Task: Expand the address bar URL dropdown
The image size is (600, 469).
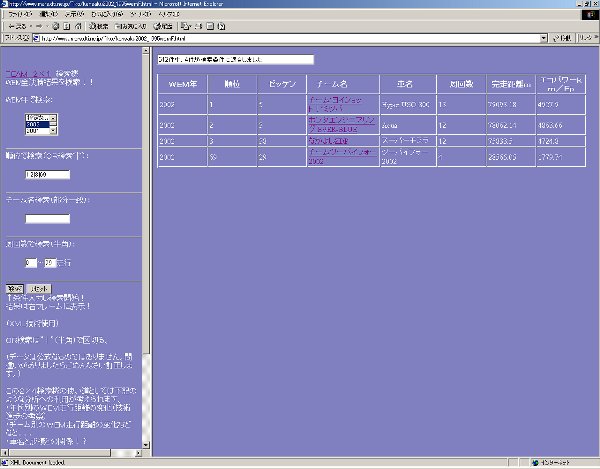Action: tap(544, 38)
